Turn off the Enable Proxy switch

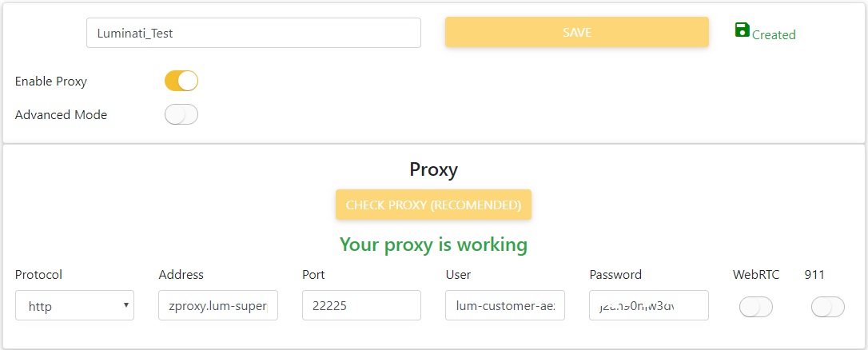point(181,81)
